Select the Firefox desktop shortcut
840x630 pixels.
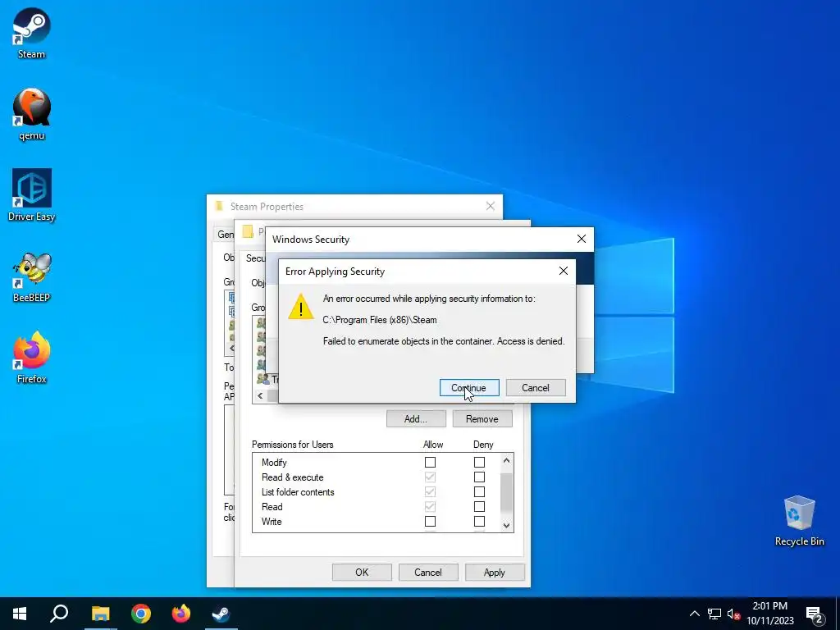32,358
